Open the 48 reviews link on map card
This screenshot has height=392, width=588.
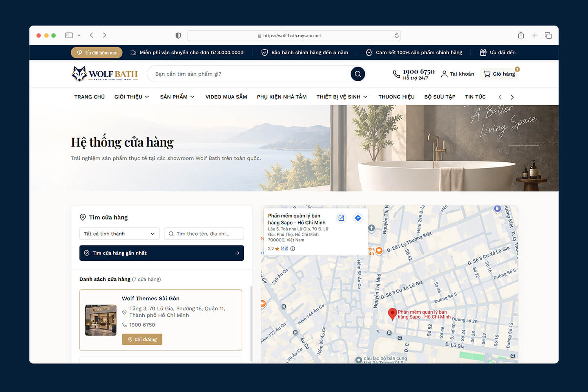tap(285, 249)
